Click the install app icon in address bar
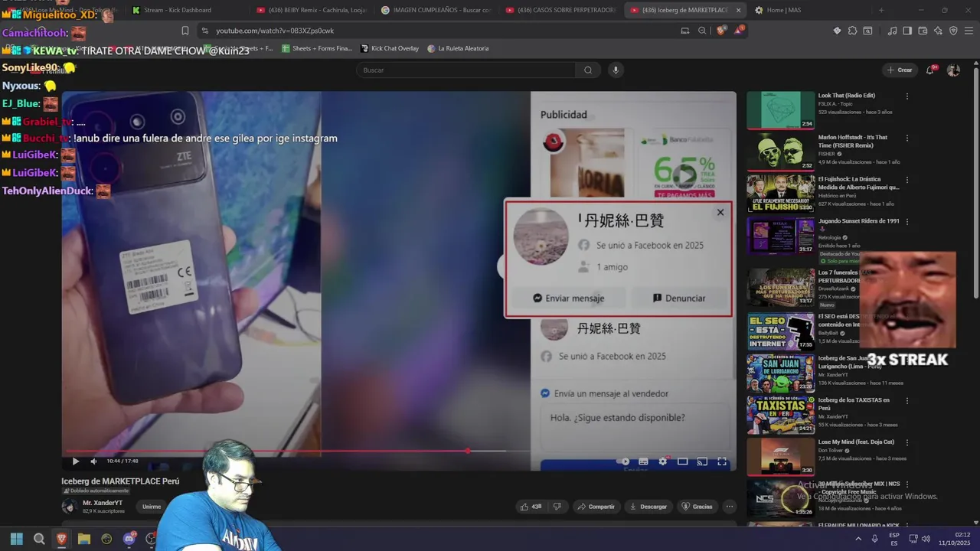 point(684,31)
